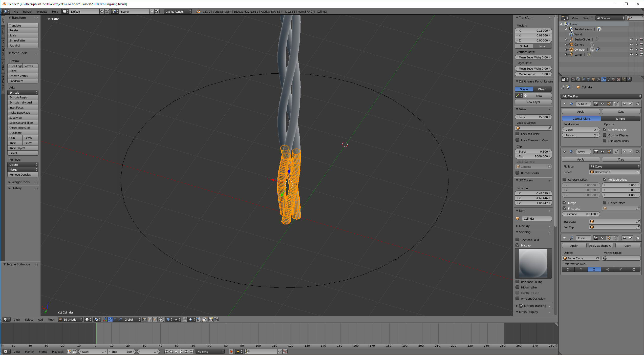Remove the Curve modifier with X

tap(638, 238)
